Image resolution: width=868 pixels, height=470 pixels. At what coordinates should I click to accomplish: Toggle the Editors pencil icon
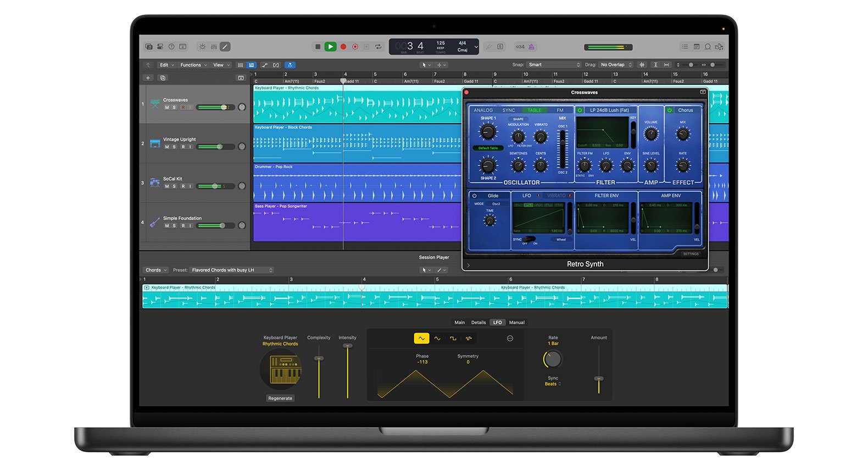pyautogui.click(x=225, y=47)
